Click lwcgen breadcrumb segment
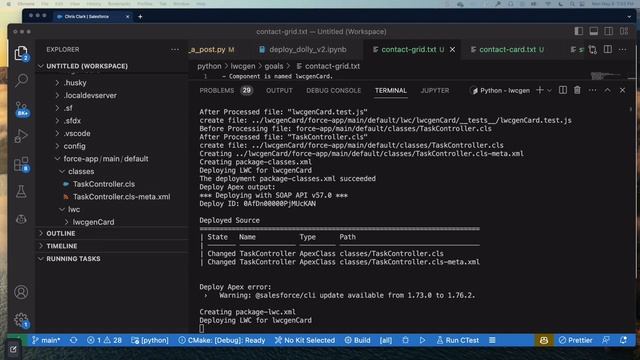The width and height of the screenshot is (640, 360). (x=242, y=66)
